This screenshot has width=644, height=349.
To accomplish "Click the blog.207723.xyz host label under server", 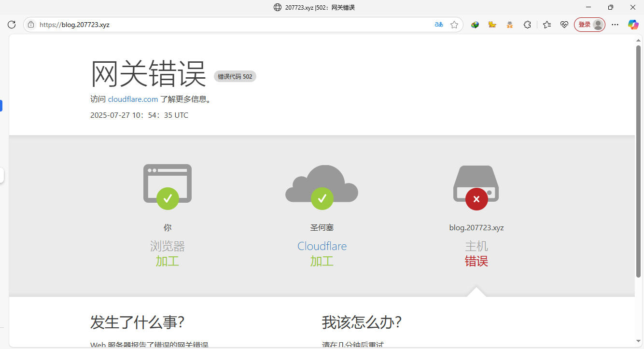I will (x=476, y=228).
